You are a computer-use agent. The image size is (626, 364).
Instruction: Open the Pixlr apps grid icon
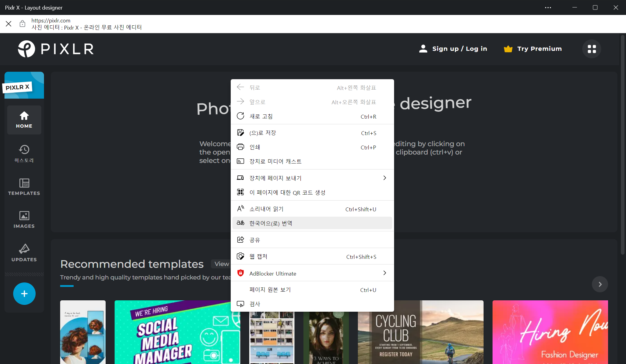(x=592, y=49)
